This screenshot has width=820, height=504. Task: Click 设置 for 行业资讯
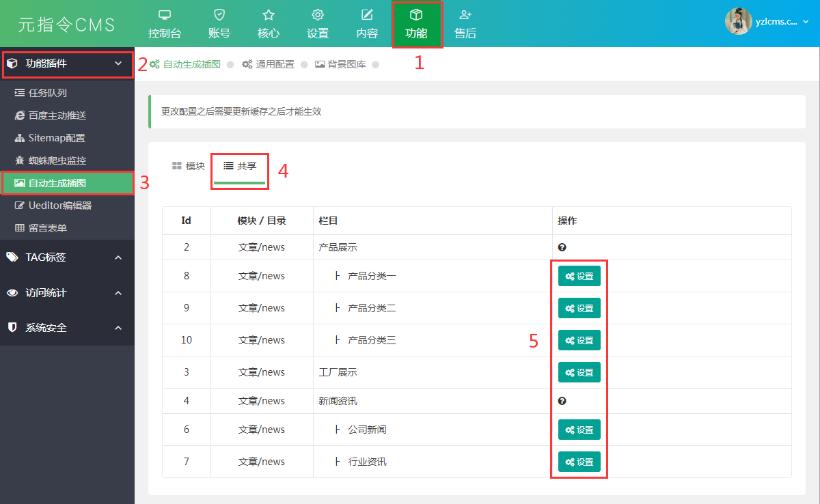(x=579, y=462)
